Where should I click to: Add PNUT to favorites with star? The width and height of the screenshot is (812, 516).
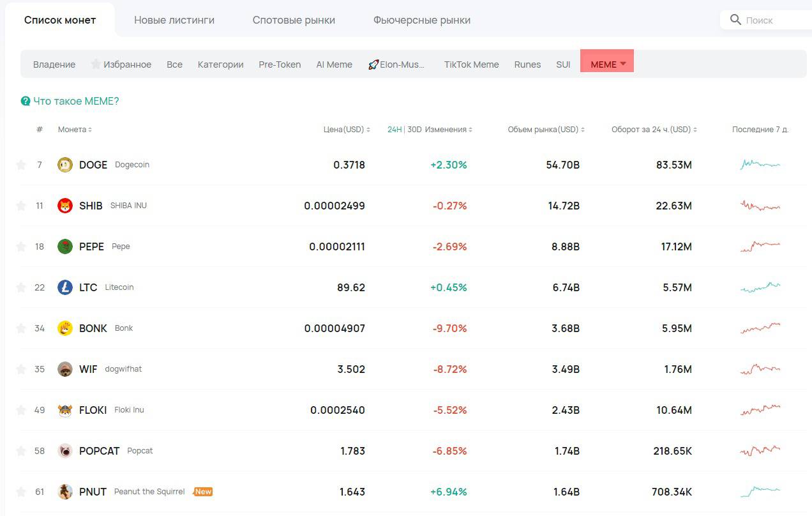pos(21,492)
